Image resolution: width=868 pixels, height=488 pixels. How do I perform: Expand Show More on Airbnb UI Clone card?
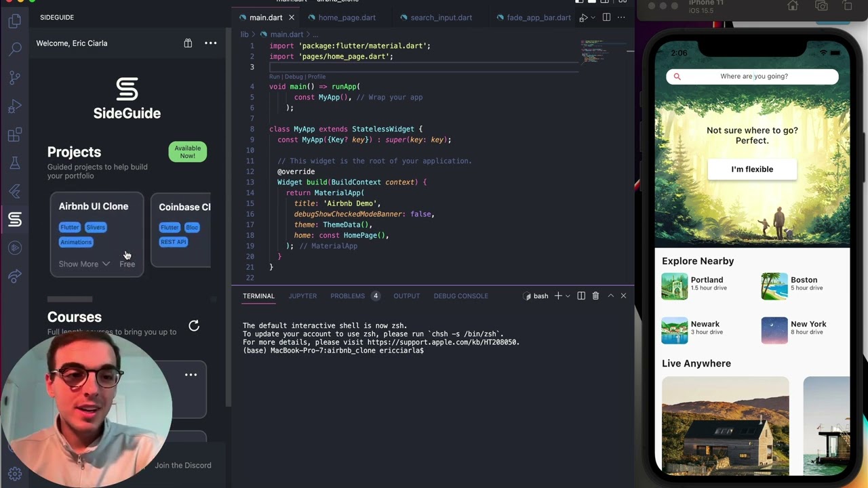[x=84, y=264]
